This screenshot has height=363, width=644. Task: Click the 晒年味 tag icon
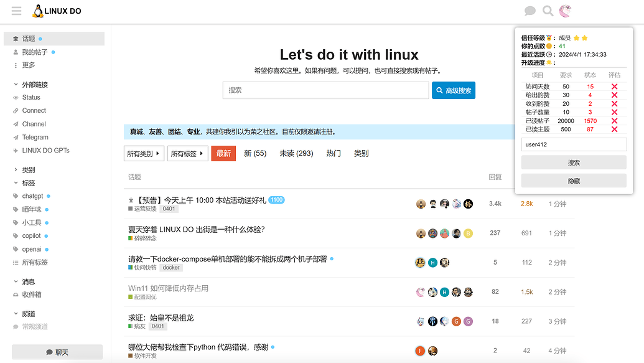[16, 209]
